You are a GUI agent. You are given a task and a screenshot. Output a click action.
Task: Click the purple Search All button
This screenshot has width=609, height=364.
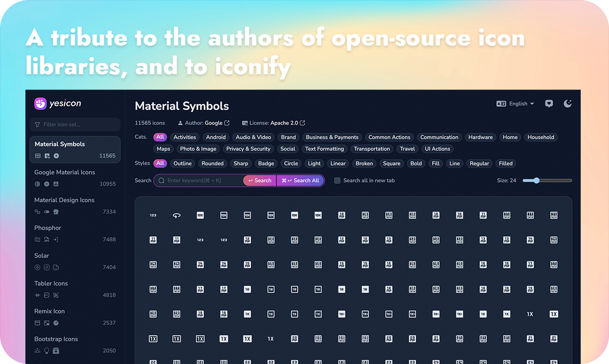click(x=300, y=181)
